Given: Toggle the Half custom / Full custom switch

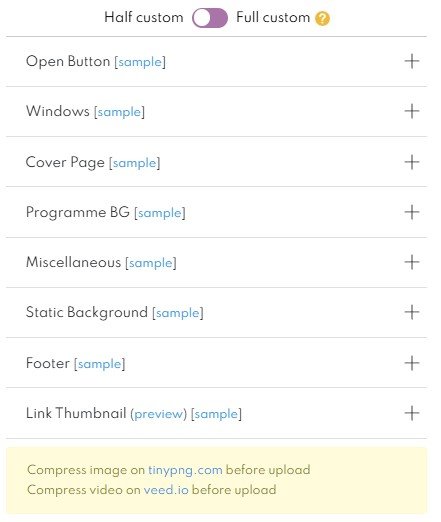Looking at the screenshot, I should (x=210, y=18).
